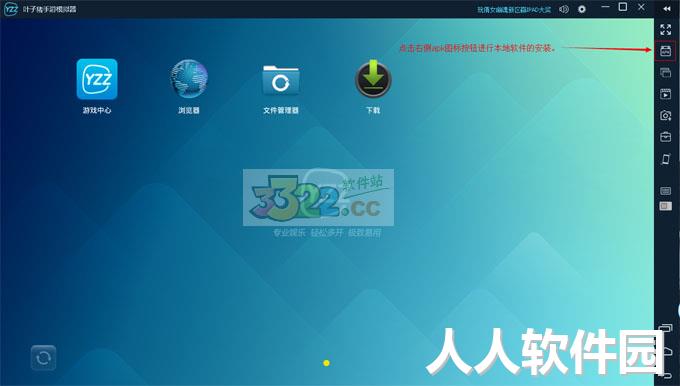
Task: Open the multi-instance windows icon in sidebar
Action: 665,72
